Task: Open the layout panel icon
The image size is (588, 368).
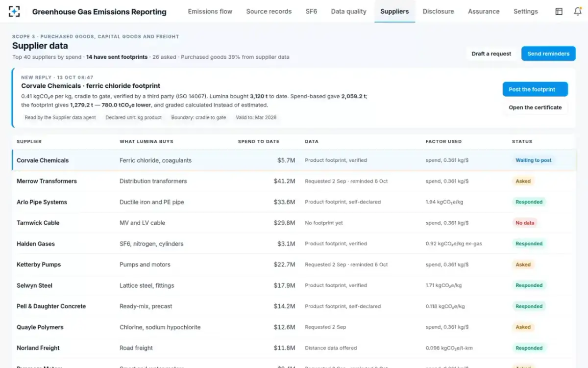Action: click(559, 11)
